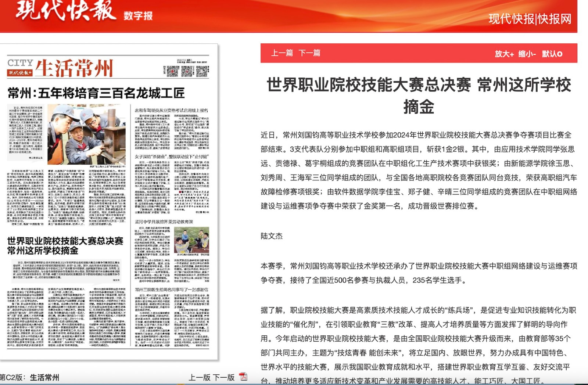Click the paragraph starting 近日,常州刘国钧高等职业

click(x=419, y=170)
